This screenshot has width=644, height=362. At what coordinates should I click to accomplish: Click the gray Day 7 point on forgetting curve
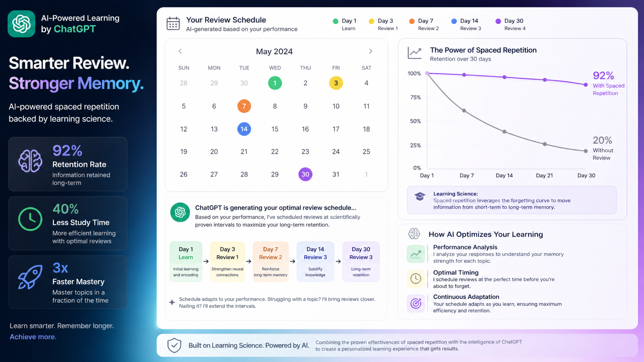click(464, 111)
